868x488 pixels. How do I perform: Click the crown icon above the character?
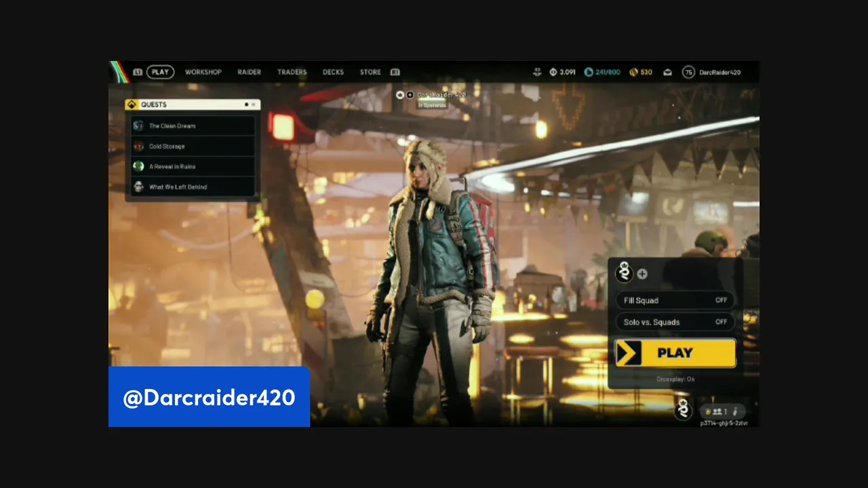(400, 95)
